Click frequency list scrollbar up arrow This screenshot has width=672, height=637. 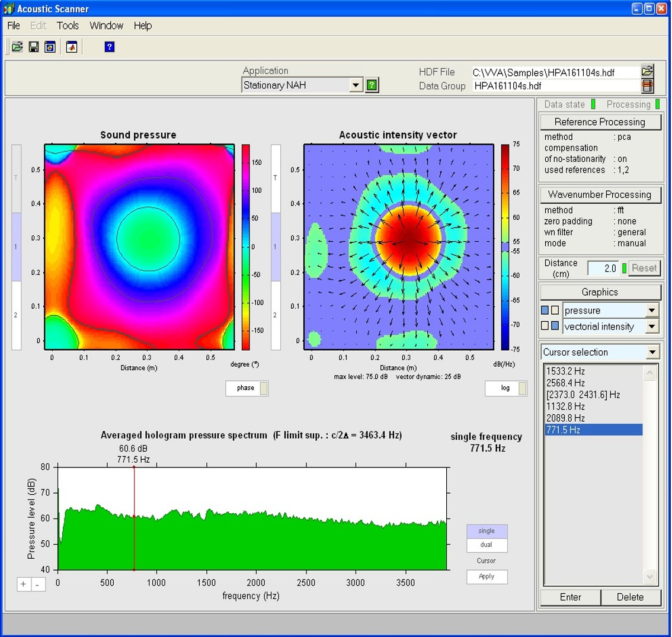(x=649, y=373)
